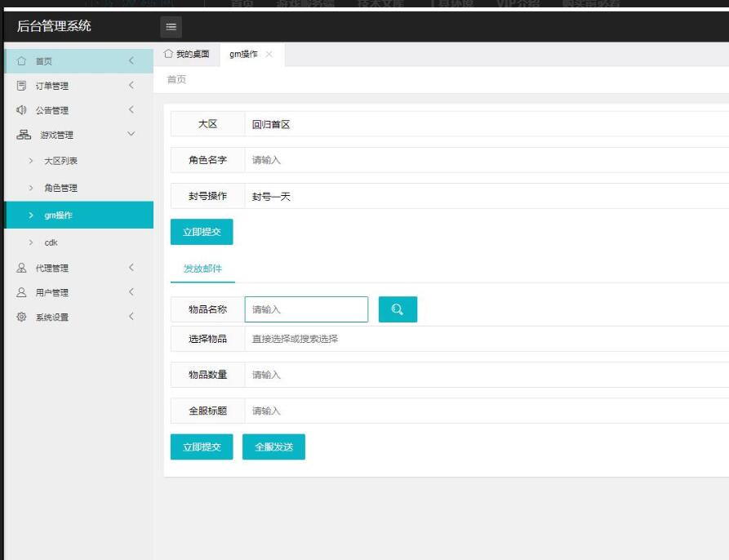Open the 大区 dropdown showing 回归首区
The width and height of the screenshot is (729, 560).
point(486,125)
